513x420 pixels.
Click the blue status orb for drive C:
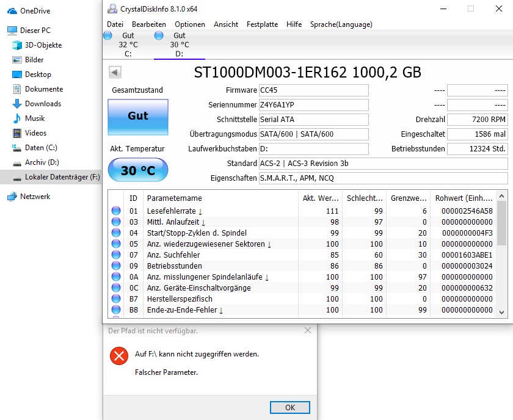[x=107, y=35]
